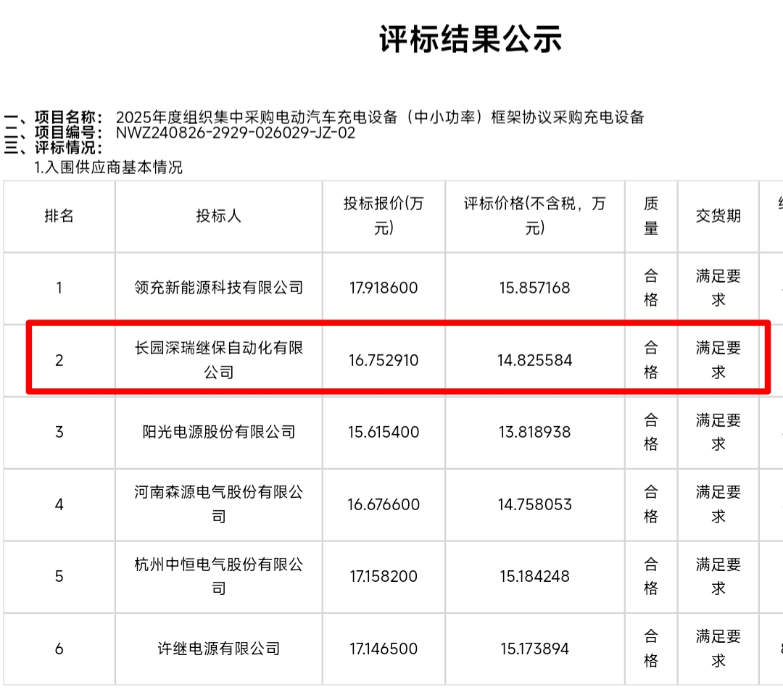
Task: Click evaluation price 14.758053
Action: [535, 505]
